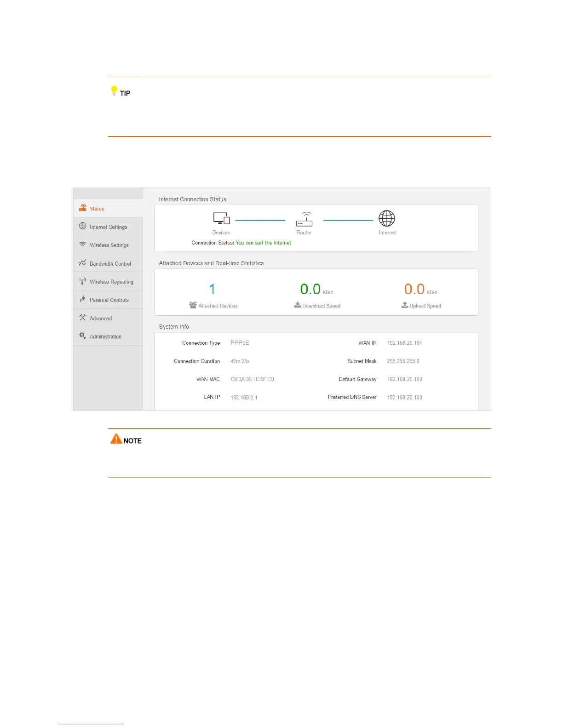Click the WAN MAC address value
563x728 pixels.
click(252, 379)
